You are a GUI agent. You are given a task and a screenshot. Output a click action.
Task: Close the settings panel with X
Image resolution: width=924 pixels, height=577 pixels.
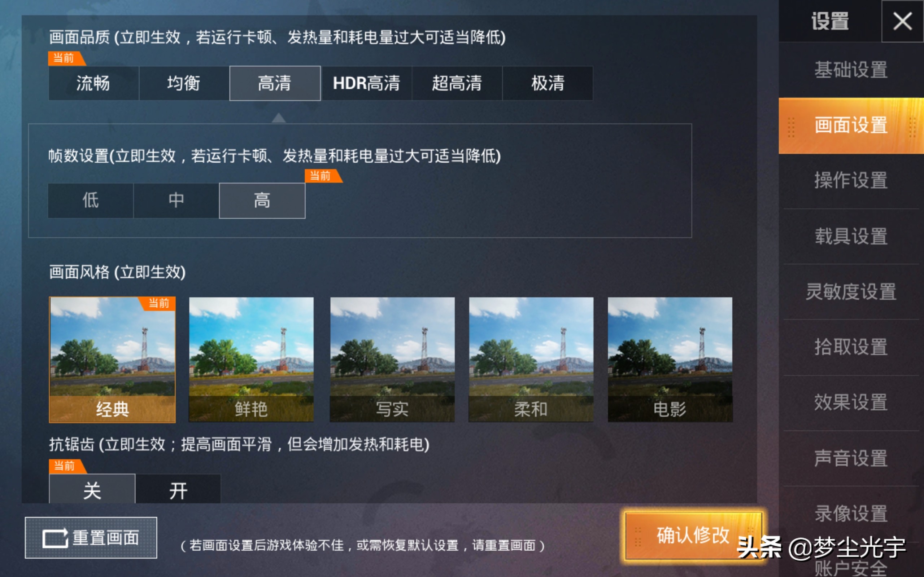(902, 21)
